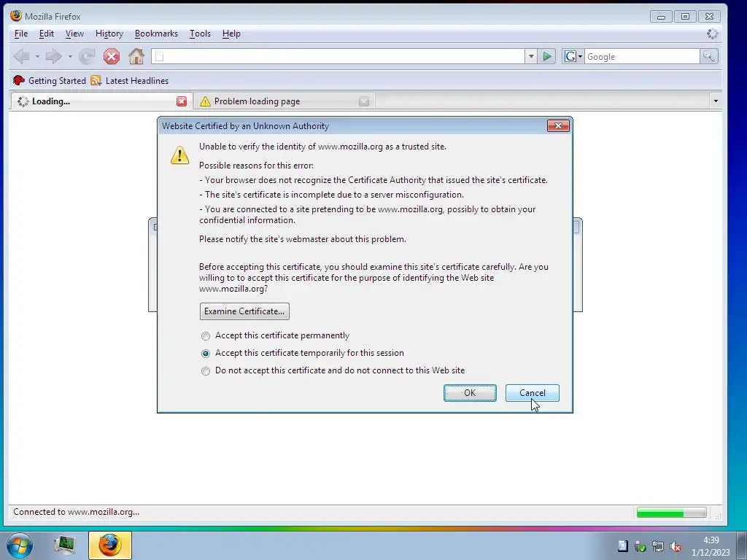Viewport: 747px width, 560px height.
Task: Click the page loading progress bar
Action: click(672, 513)
